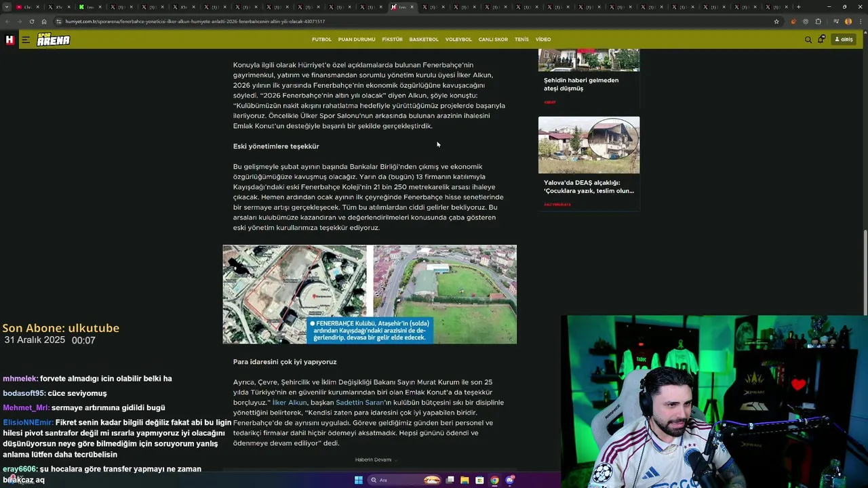Click chat username mhmelek
The width and height of the screenshot is (868, 488).
point(20,379)
